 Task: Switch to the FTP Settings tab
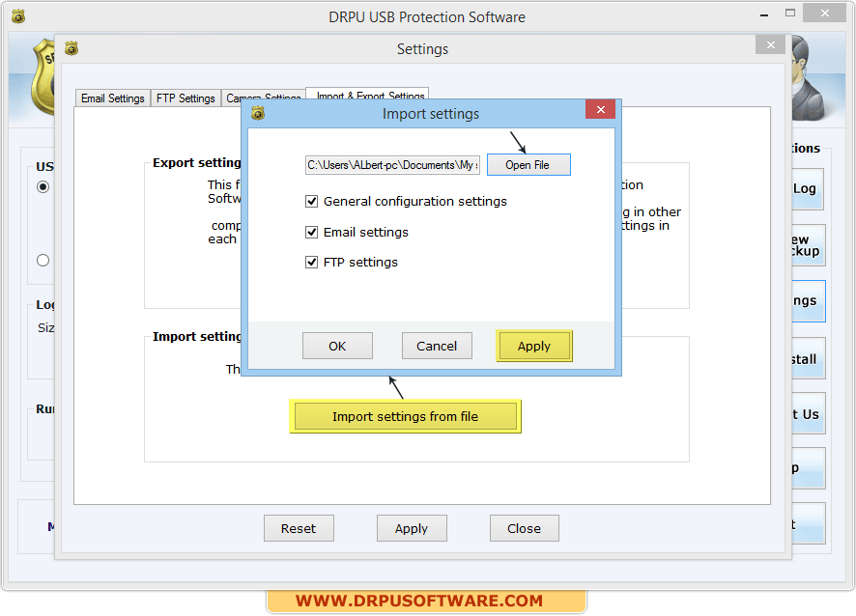185,98
